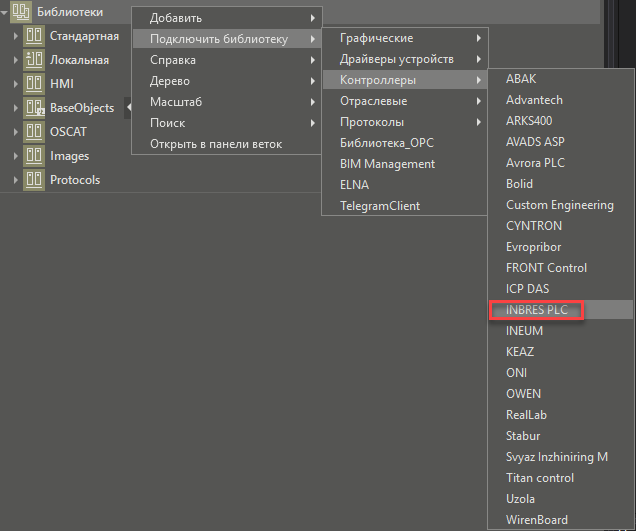Open the Графические libraries submenu
Viewport: 636px width, 531px height.
tap(405, 38)
